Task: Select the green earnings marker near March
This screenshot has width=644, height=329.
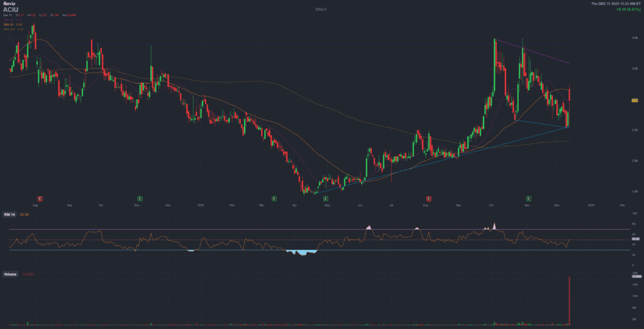Action: [274, 198]
